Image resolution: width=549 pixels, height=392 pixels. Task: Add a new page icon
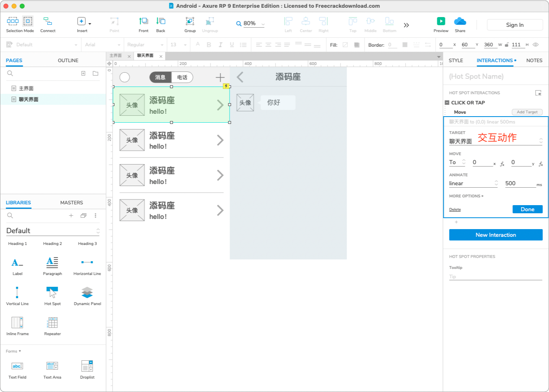coord(83,74)
